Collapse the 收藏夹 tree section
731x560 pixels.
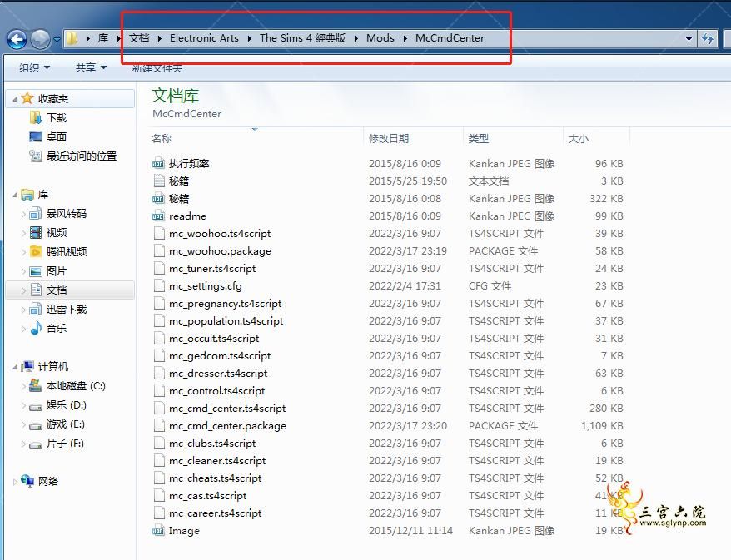click(x=15, y=99)
